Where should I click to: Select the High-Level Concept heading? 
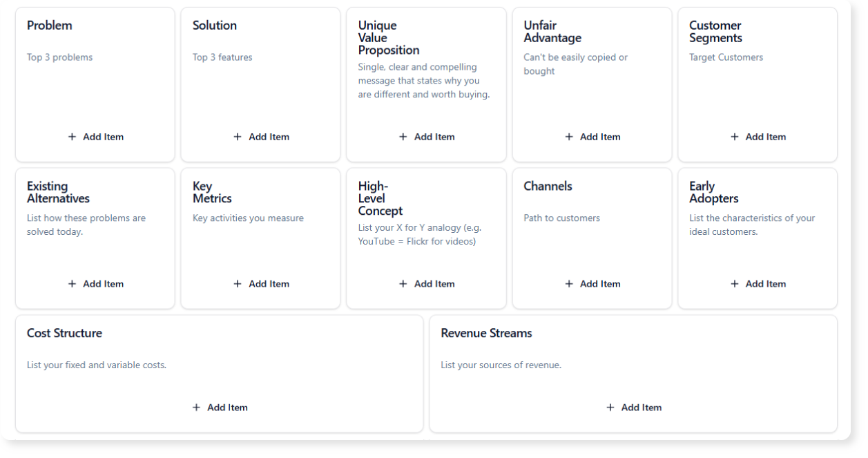coord(380,199)
